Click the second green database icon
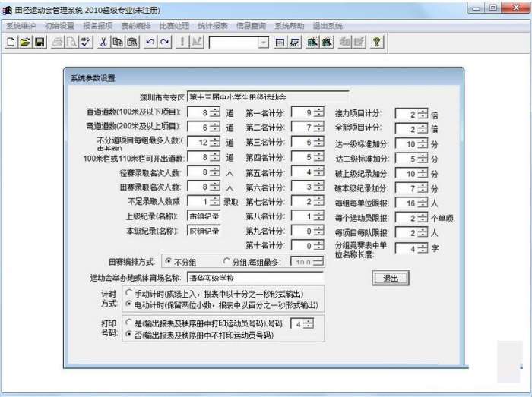Viewport: 532px width, 397px height. [327, 42]
